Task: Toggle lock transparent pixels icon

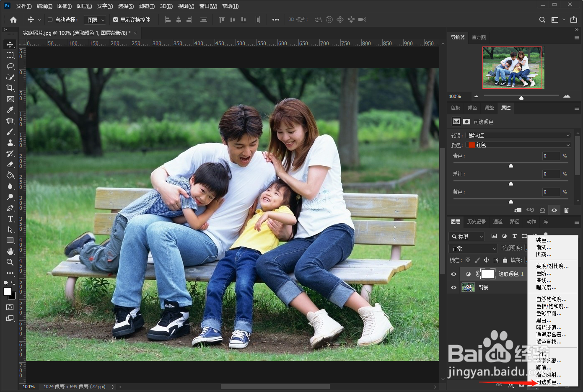Action: pyautogui.click(x=468, y=260)
